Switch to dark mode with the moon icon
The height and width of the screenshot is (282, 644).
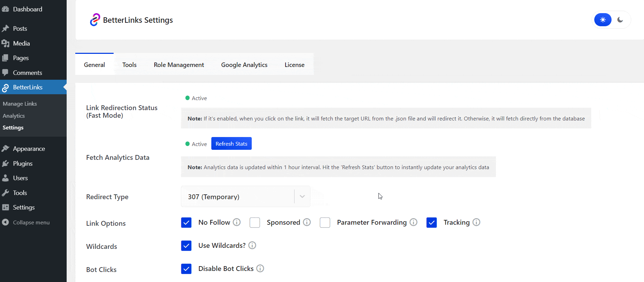pos(621,20)
